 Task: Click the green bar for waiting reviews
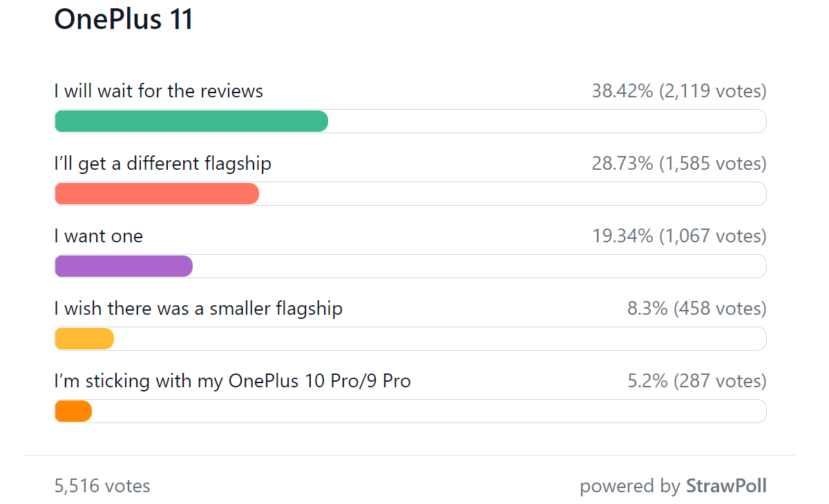click(191, 122)
